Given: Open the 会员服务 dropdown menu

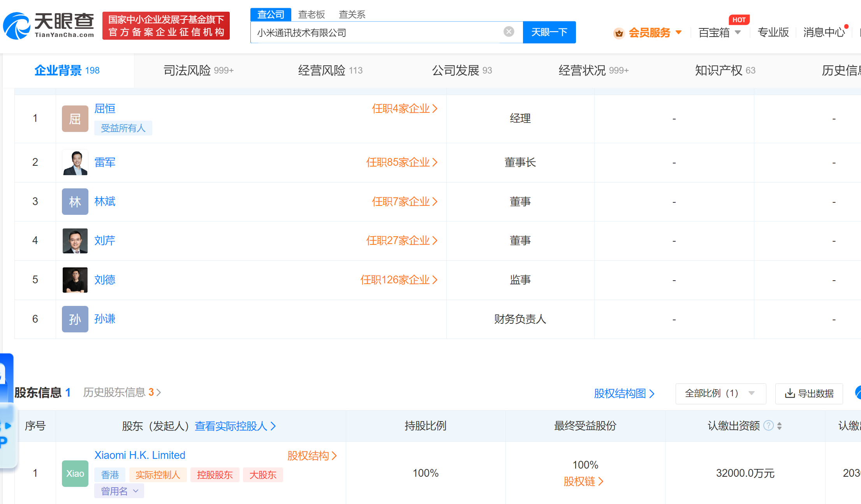Looking at the screenshot, I should [655, 32].
